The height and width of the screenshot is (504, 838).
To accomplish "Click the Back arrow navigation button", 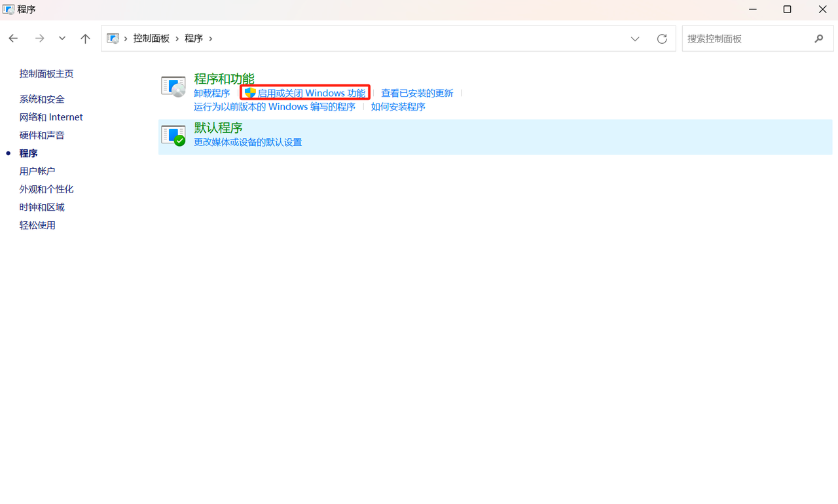I will tap(13, 39).
